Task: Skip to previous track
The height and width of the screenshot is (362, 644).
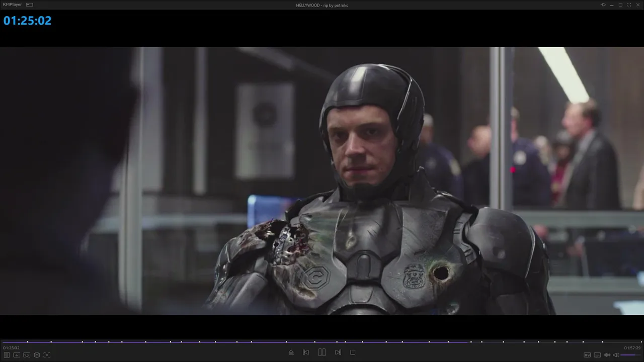Action: 306,352
